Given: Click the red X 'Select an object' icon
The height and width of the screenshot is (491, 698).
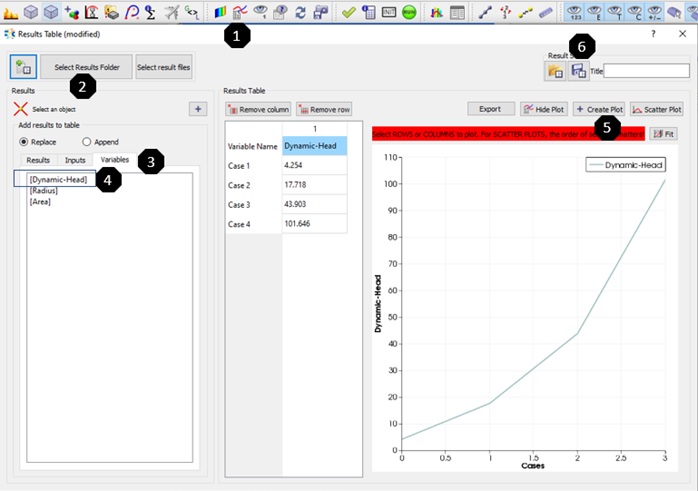Looking at the screenshot, I should (x=20, y=108).
